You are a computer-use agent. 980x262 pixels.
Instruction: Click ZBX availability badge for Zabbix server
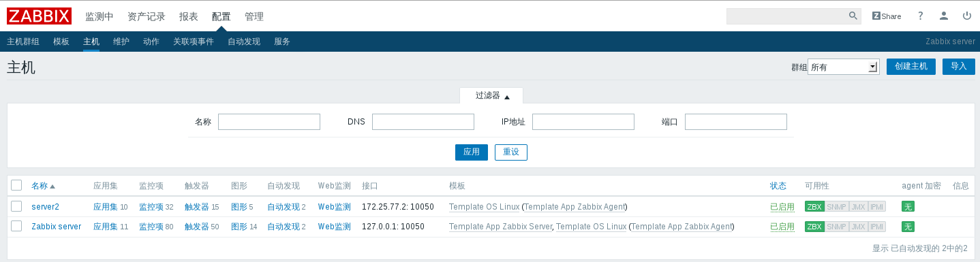click(814, 227)
